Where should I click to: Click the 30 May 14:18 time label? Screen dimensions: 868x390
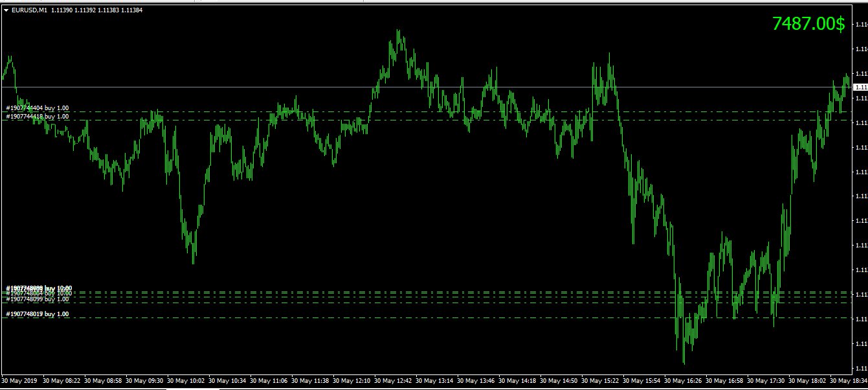click(518, 381)
